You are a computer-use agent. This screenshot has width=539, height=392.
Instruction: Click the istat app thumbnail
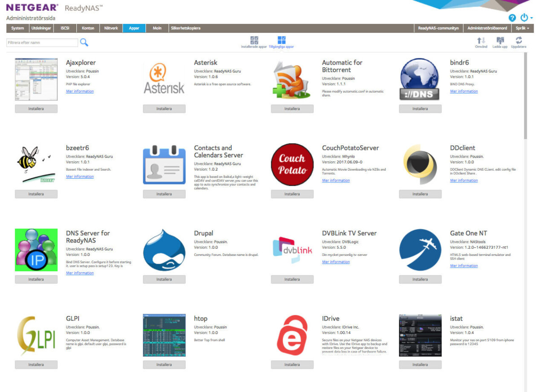coord(420,335)
